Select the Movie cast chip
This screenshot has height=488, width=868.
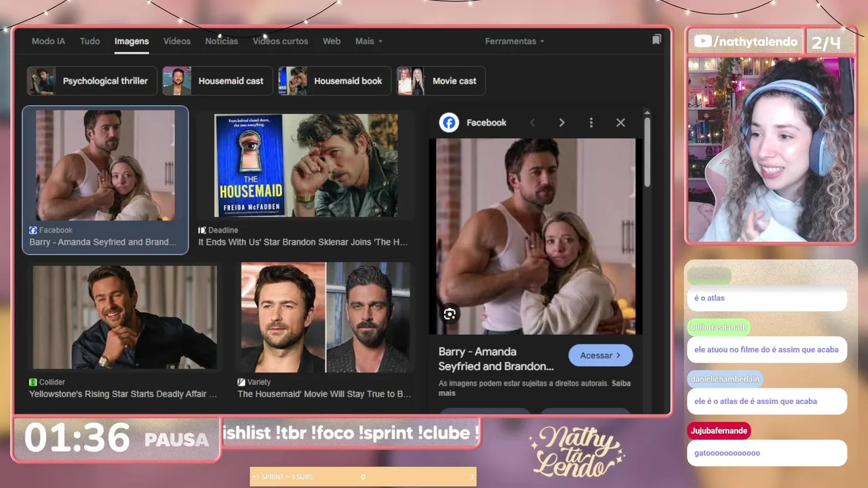[x=441, y=81]
